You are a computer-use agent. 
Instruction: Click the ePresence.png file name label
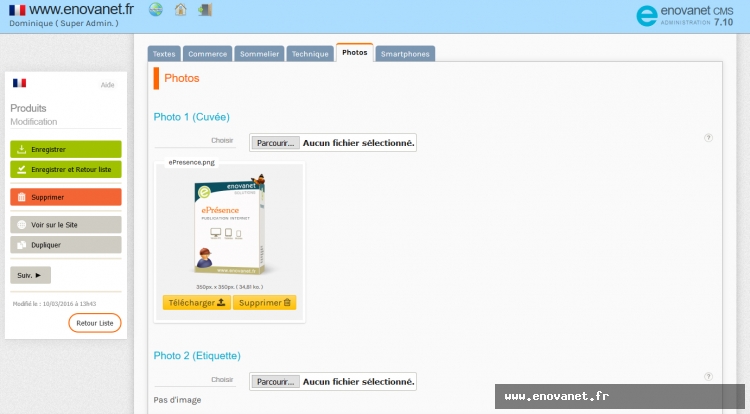click(191, 163)
